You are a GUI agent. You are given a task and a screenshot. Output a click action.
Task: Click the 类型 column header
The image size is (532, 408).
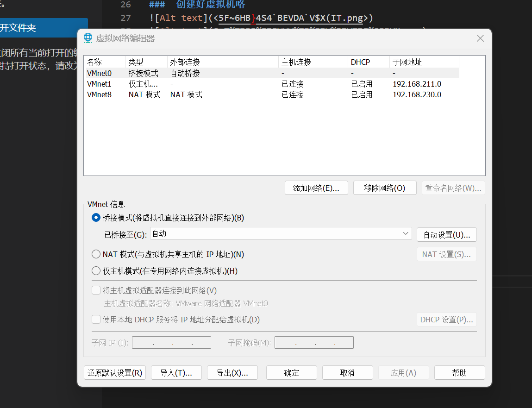tap(147, 62)
